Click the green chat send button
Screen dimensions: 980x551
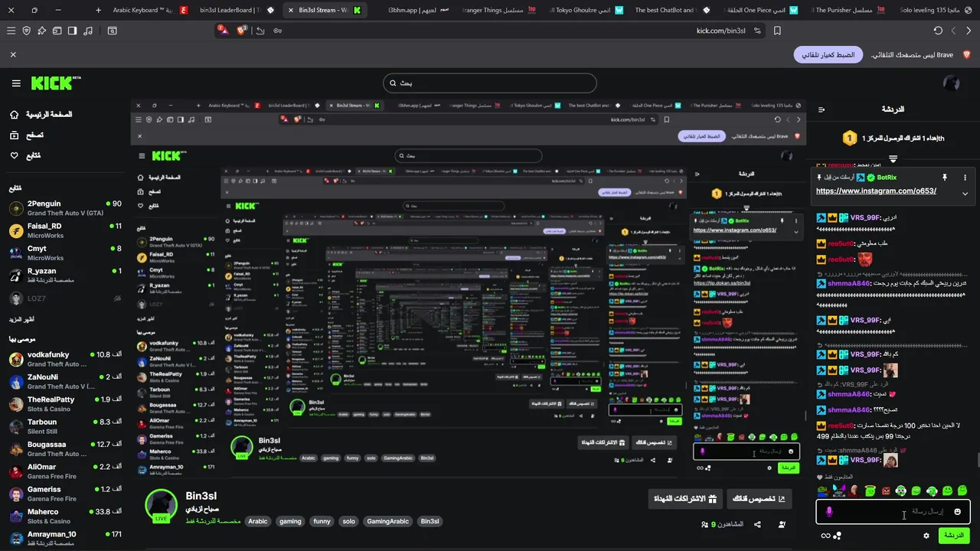[953, 536]
